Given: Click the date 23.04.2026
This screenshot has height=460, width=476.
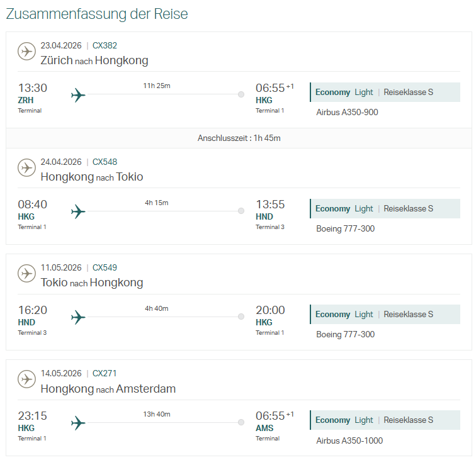Looking at the screenshot, I should 61,45.
